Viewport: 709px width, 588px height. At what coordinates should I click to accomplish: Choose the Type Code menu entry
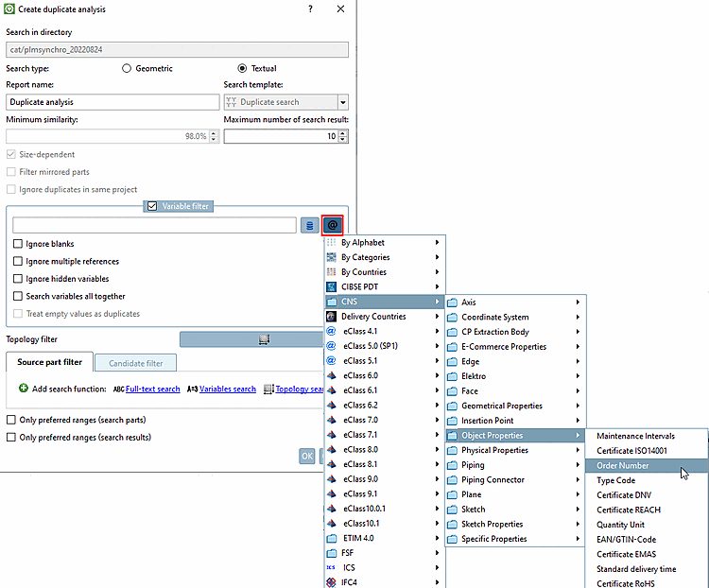pyautogui.click(x=647, y=480)
